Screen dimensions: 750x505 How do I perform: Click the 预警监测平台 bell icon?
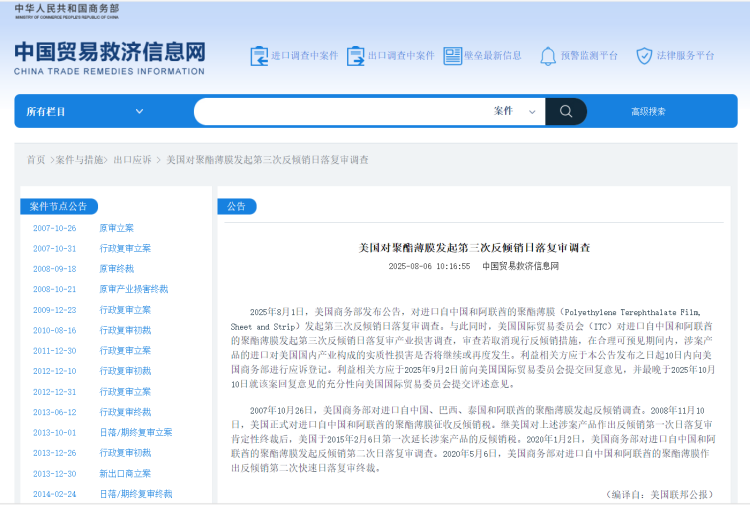click(x=548, y=56)
